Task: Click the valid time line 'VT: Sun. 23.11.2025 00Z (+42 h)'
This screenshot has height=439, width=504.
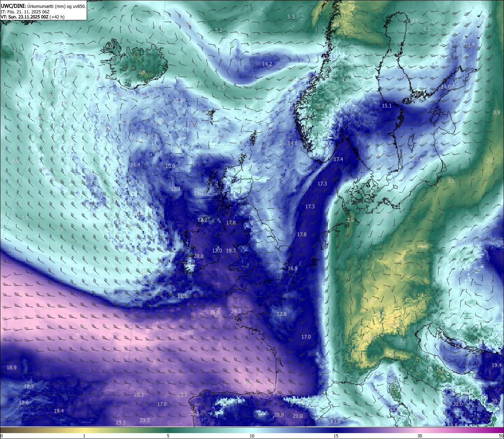Action: (x=33, y=17)
